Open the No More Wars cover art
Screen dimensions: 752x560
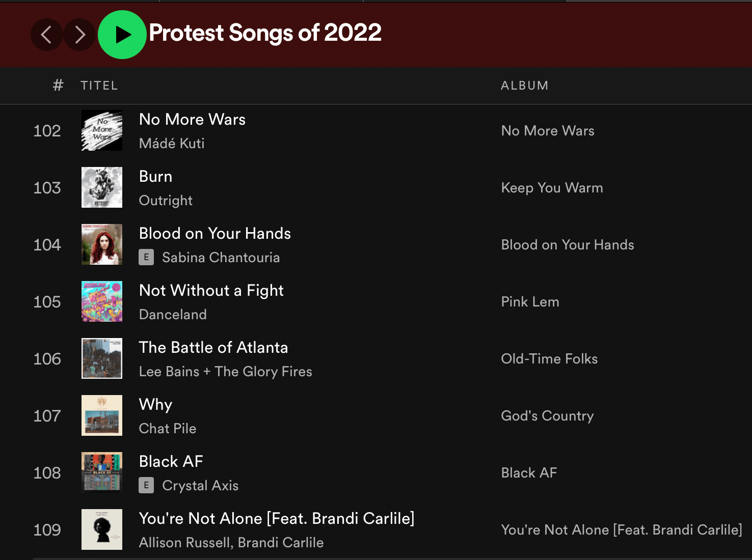point(102,131)
